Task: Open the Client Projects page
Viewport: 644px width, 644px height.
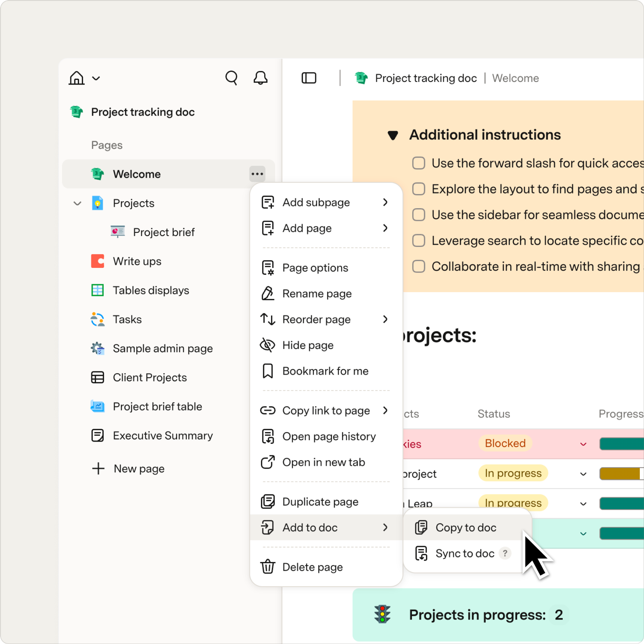Action: tap(150, 377)
